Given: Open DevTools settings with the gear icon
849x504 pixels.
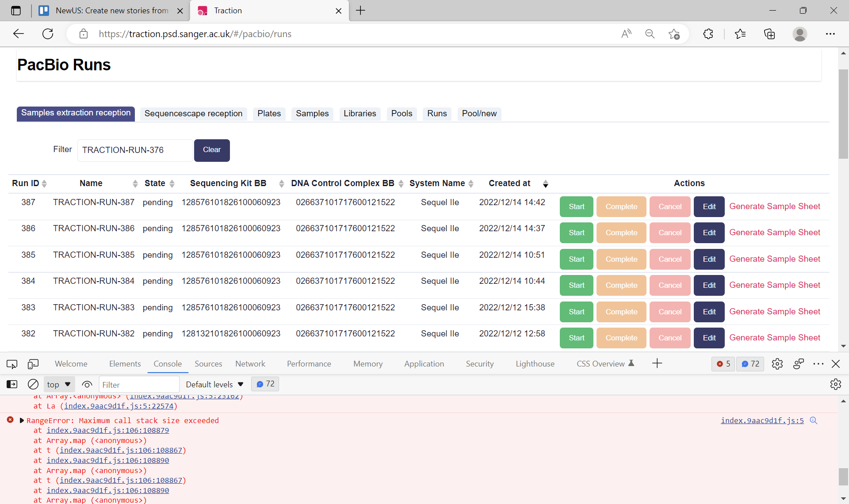Looking at the screenshot, I should [x=777, y=363].
